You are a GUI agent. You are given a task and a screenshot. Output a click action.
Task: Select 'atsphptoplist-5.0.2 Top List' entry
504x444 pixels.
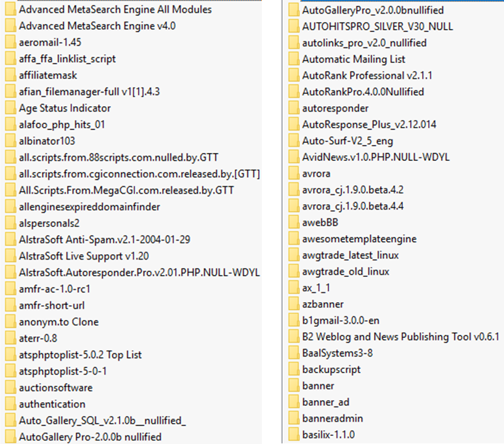(80, 355)
